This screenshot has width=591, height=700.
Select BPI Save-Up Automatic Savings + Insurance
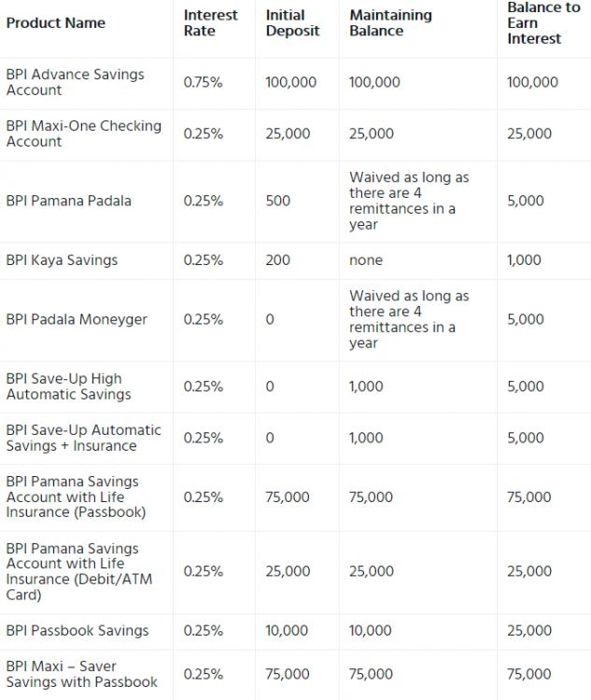[x=83, y=438]
